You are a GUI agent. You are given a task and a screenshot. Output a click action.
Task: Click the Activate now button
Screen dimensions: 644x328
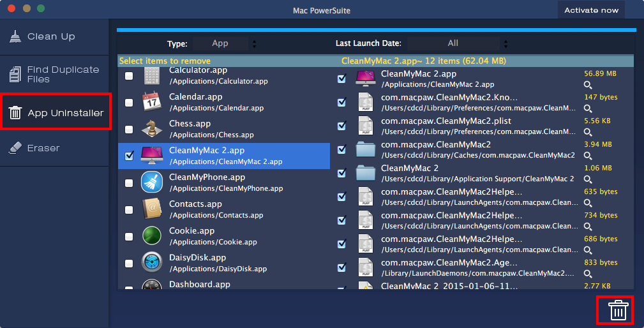point(591,10)
